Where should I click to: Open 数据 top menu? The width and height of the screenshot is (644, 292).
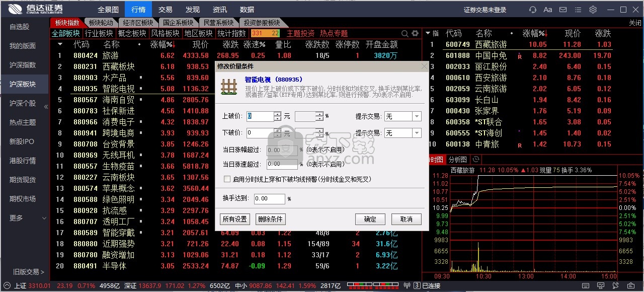[247, 10]
